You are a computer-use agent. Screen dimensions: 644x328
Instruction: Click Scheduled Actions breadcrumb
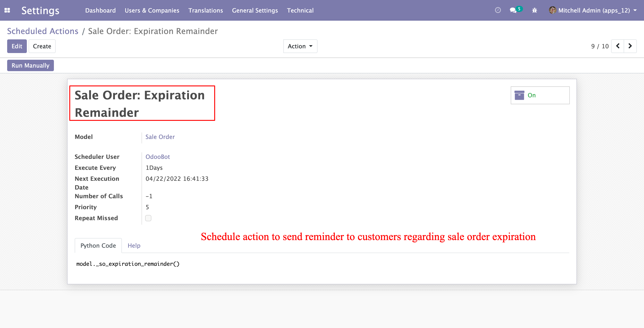42,31
